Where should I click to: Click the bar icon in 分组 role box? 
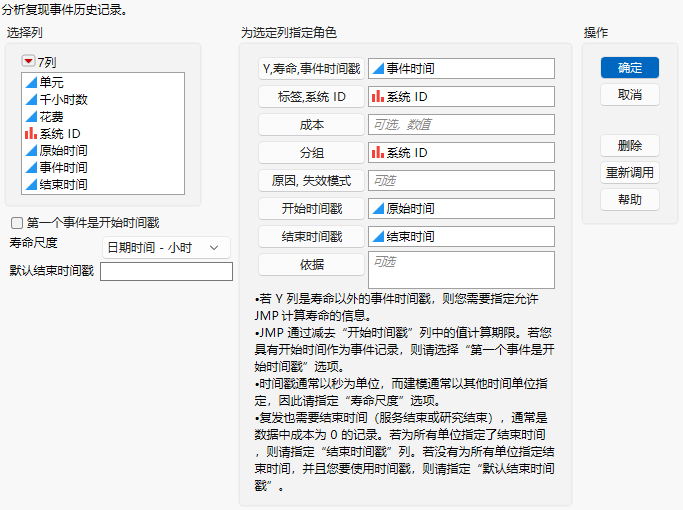[x=378, y=152]
